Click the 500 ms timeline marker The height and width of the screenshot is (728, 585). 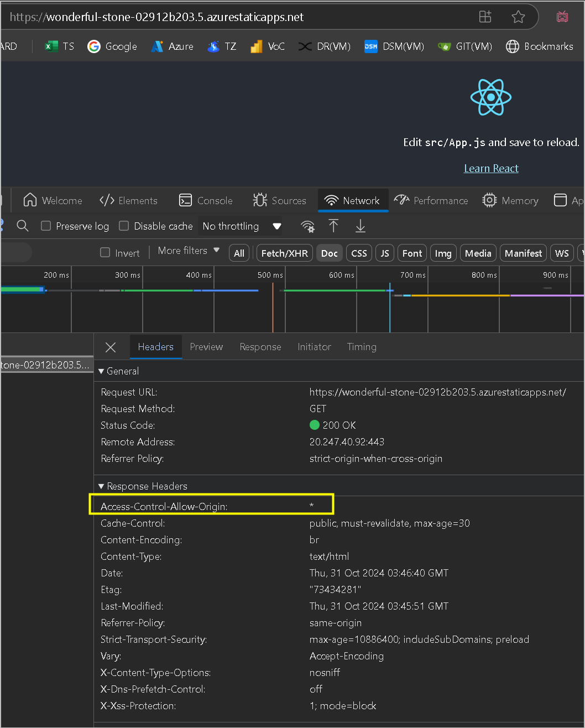pyautogui.click(x=270, y=275)
